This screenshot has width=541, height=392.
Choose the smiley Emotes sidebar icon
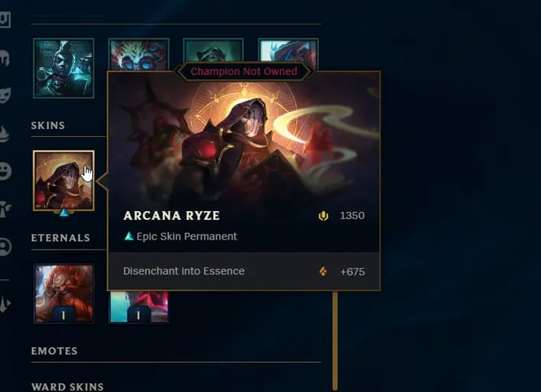pos(5,171)
